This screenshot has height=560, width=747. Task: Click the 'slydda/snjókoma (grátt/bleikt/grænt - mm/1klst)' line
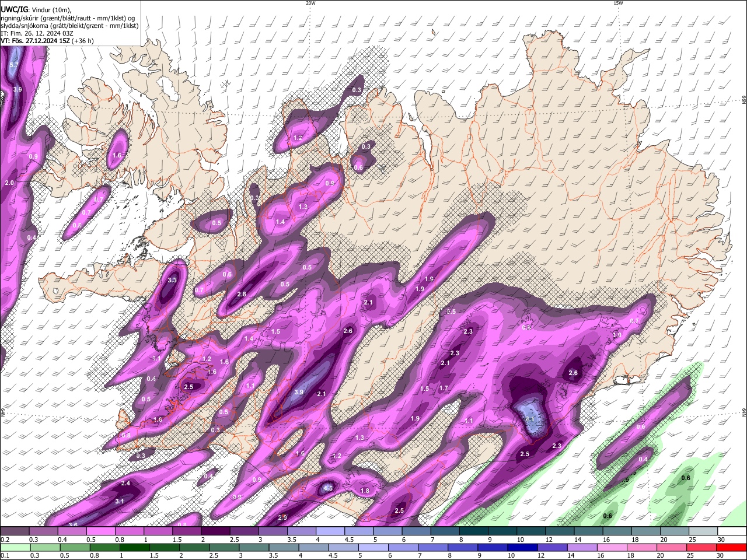(x=69, y=26)
